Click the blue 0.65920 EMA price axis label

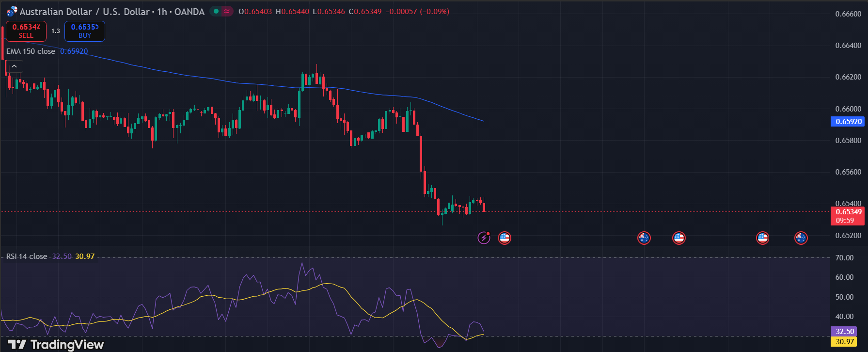pyautogui.click(x=848, y=122)
